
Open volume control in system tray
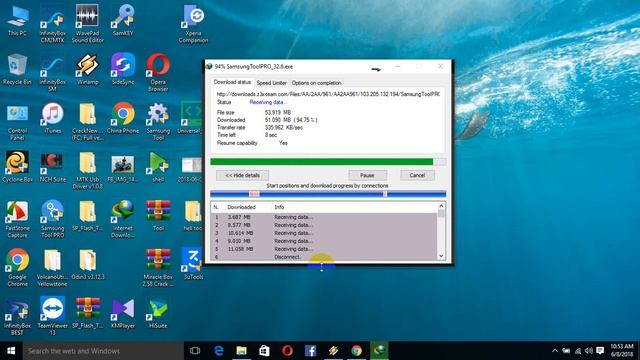coord(589,351)
